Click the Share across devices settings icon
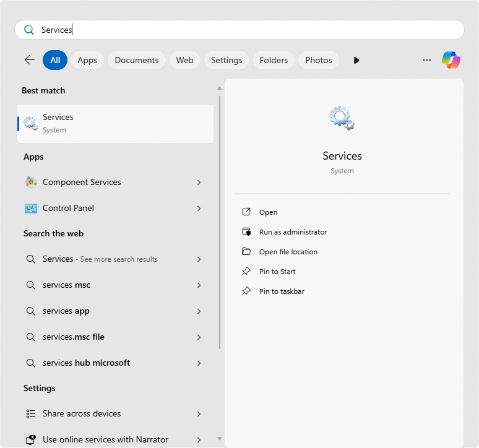 [x=31, y=414]
